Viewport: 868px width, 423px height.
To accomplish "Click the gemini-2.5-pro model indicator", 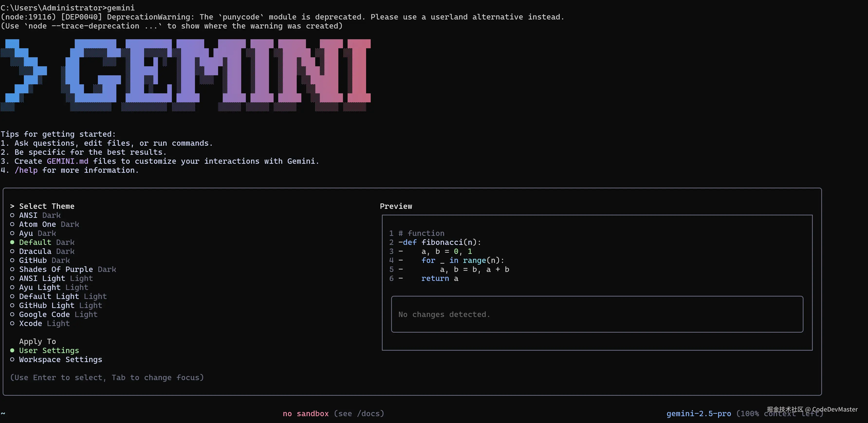I will point(699,413).
